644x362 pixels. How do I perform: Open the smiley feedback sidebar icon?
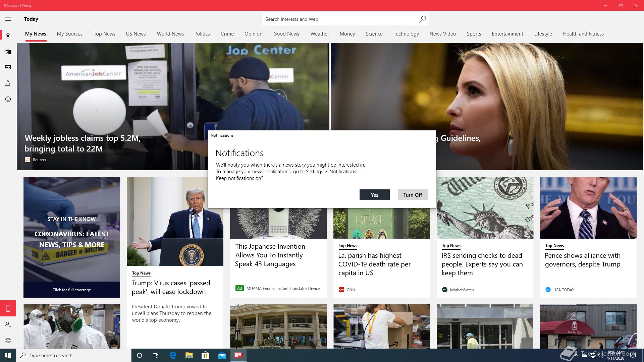8,99
